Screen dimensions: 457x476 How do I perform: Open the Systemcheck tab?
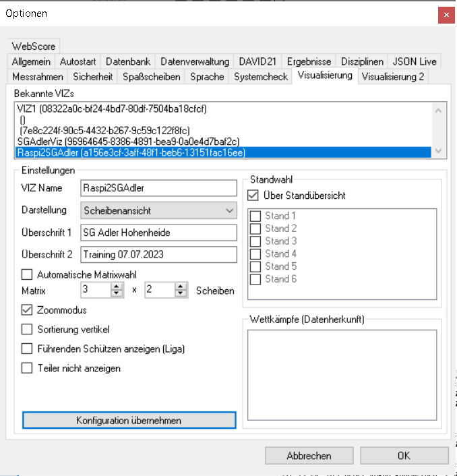(260, 76)
